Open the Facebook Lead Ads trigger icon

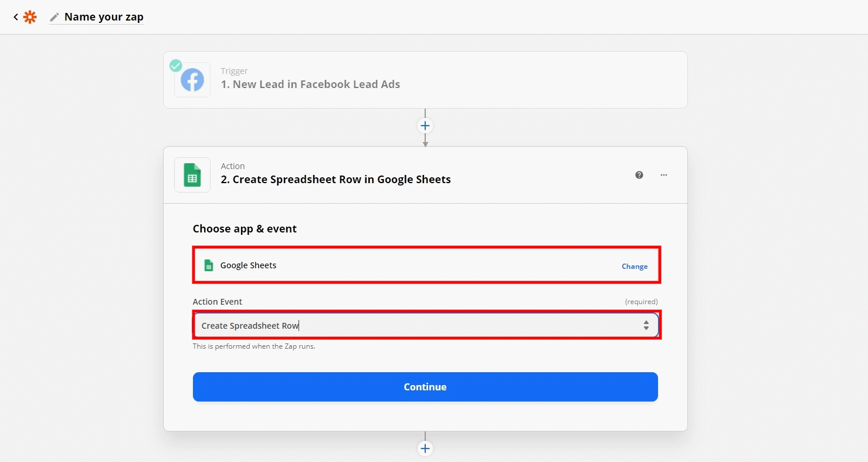pos(192,80)
